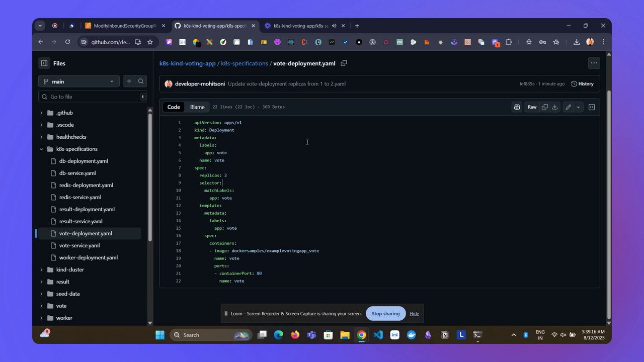Expand the result folder

(x=41, y=282)
